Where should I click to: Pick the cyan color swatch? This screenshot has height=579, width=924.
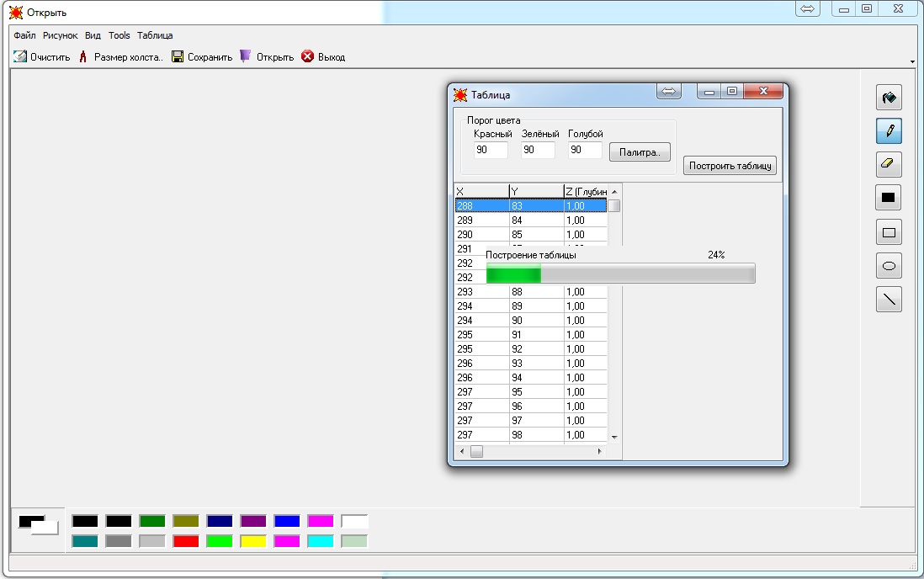click(320, 540)
